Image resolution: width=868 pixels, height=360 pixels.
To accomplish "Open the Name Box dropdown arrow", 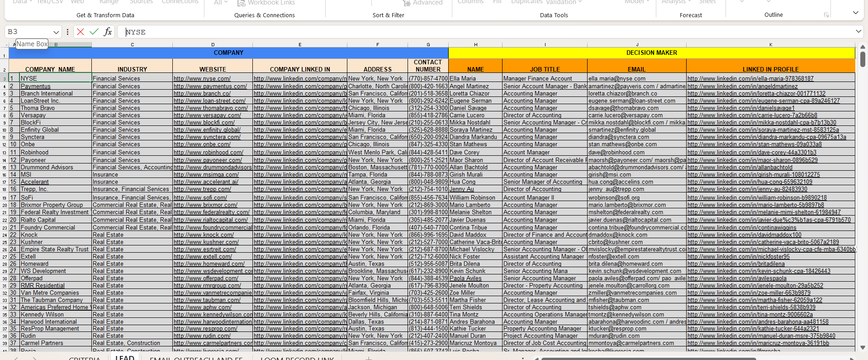I will (x=56, y=32).
